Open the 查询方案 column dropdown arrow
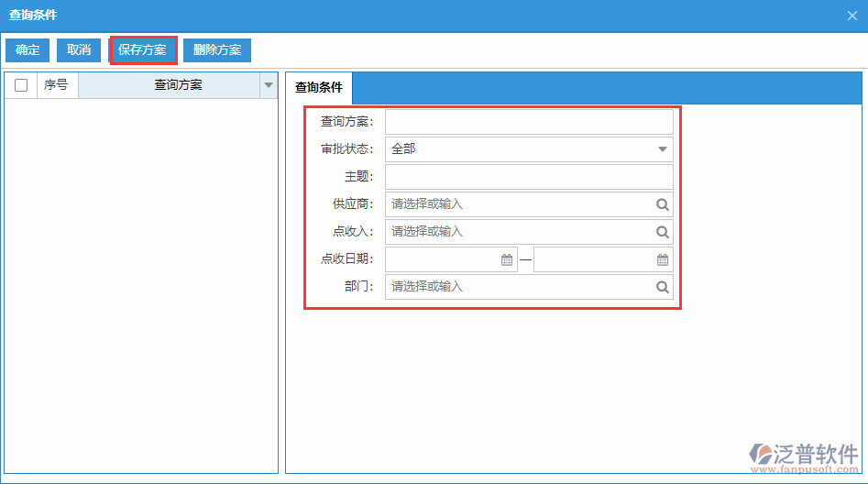868x484 pixels. click(x=269, y=85)
